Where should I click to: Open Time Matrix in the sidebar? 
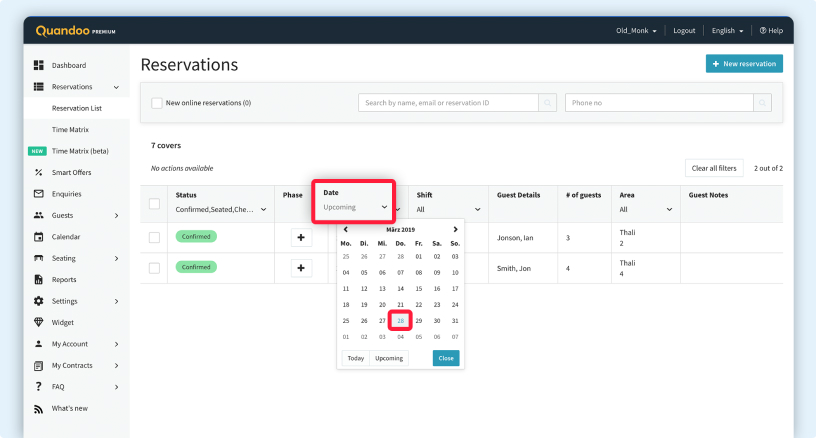72,130
